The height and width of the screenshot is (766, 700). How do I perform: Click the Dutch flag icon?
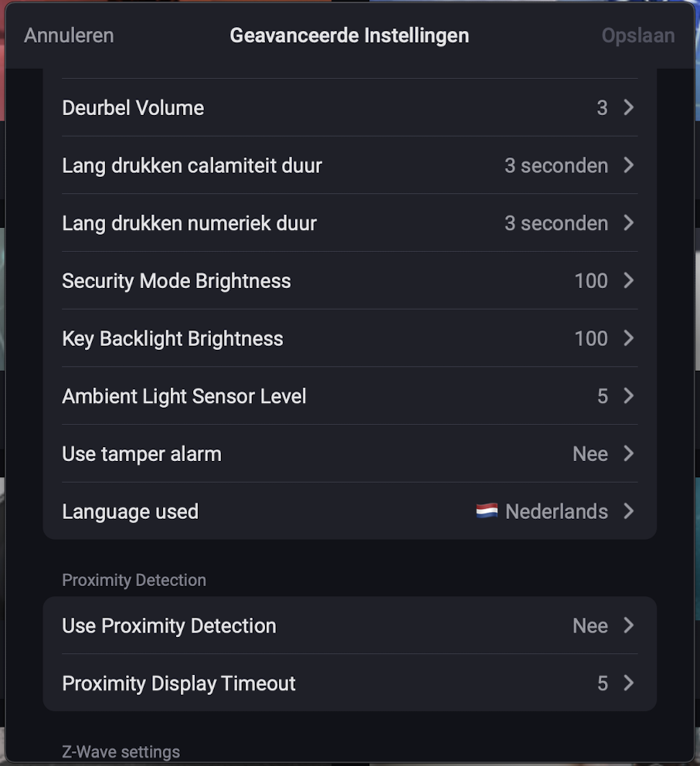[487, 511]
